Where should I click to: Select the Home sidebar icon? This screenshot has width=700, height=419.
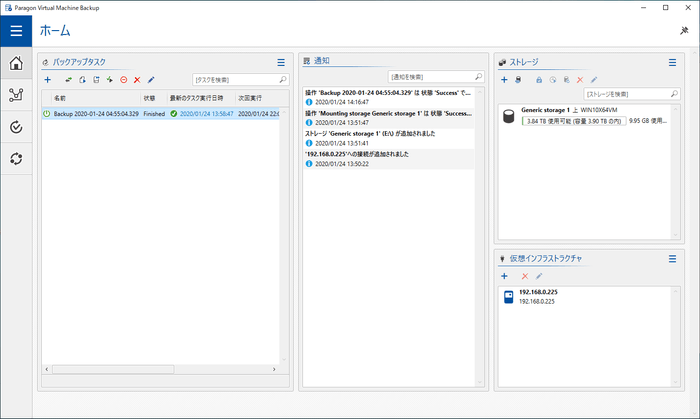click(16, 65)
